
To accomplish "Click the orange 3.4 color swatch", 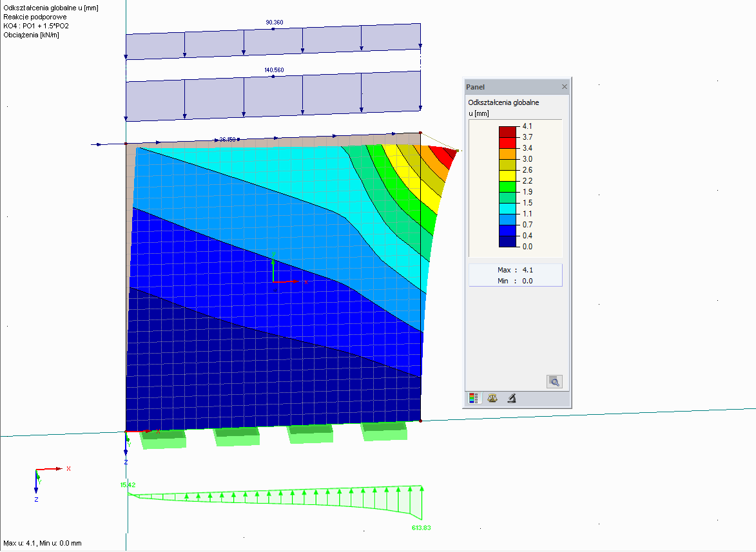I will pos(508,154).
